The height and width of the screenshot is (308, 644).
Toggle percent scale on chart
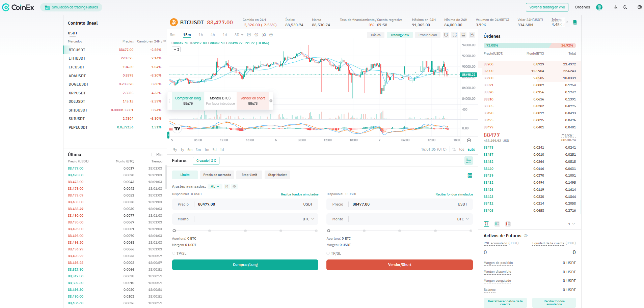coord(454,149)
